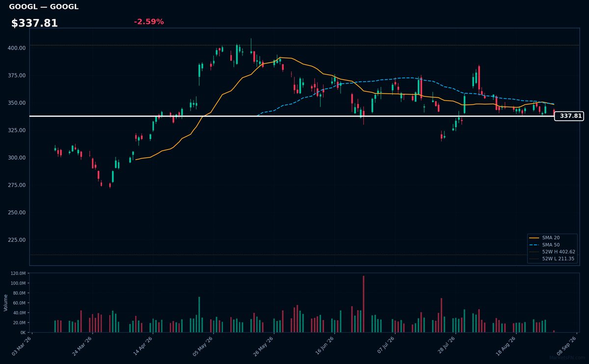Screen dimensions: 589x364
Task: Click the 07 Jul '26 date label
Action: coord(385,346)
